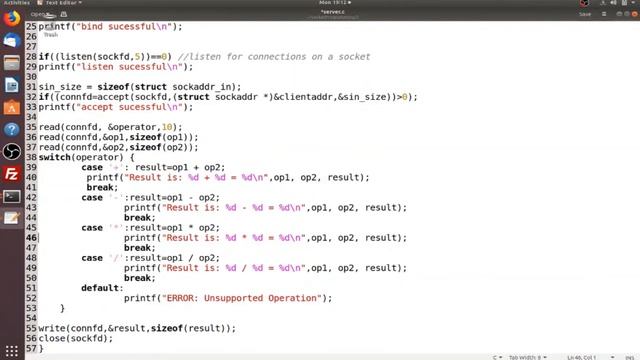Click the close(sockfd); line

coord(76,338)
